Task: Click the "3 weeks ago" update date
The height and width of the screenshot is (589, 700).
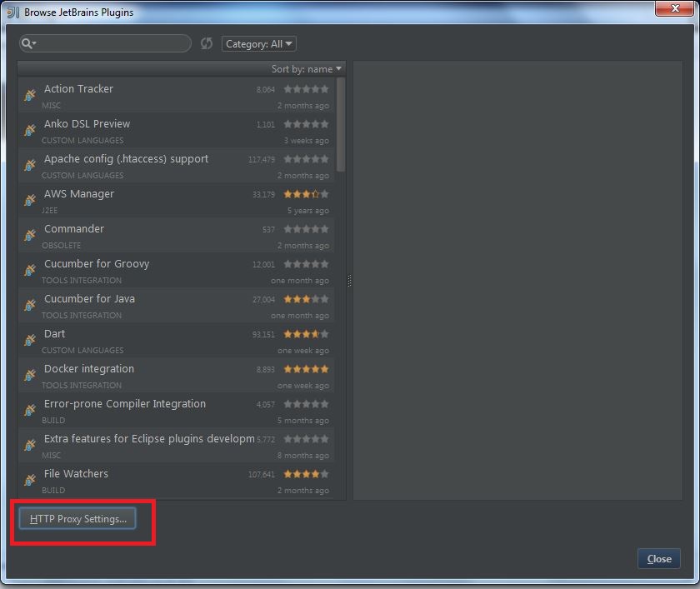Action: [x=307, y=141]
